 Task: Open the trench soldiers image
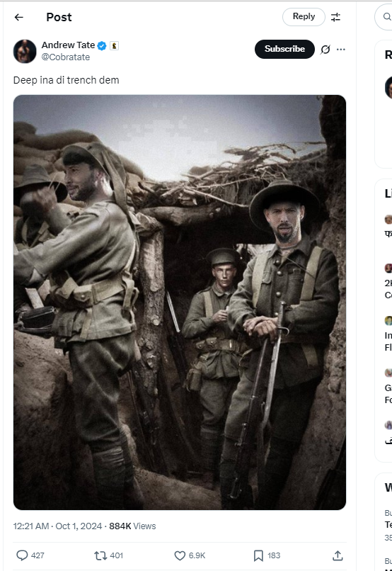[x=180, y=303]
